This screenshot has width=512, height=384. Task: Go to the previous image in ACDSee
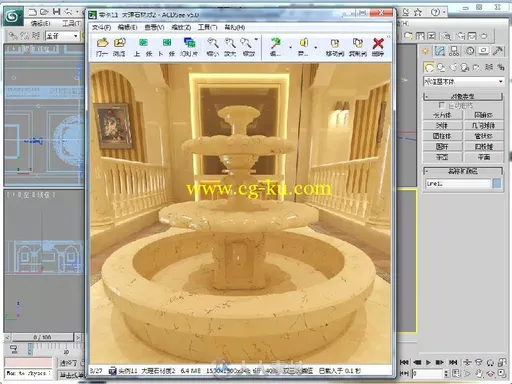pyautogui.click(x=143, y=43)
